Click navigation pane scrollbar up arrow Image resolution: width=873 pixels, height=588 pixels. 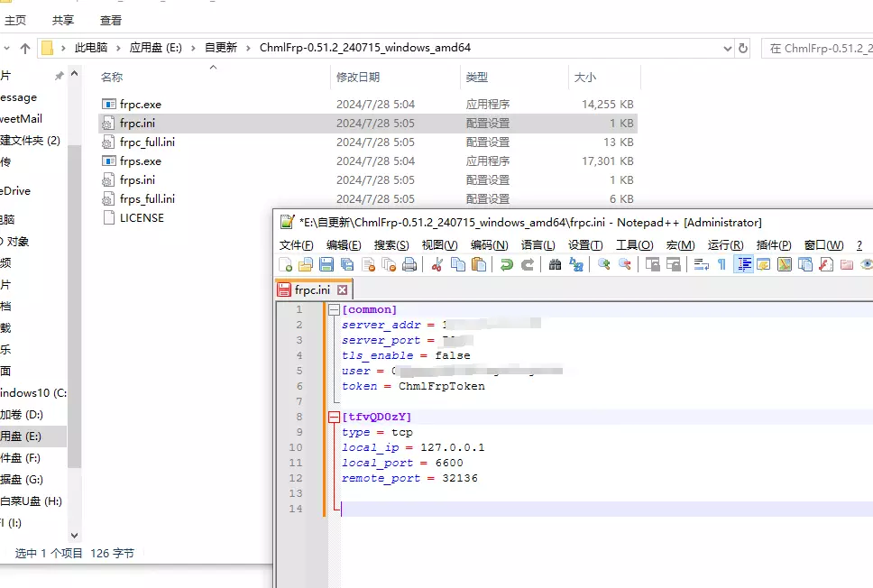tap(75, 74)
